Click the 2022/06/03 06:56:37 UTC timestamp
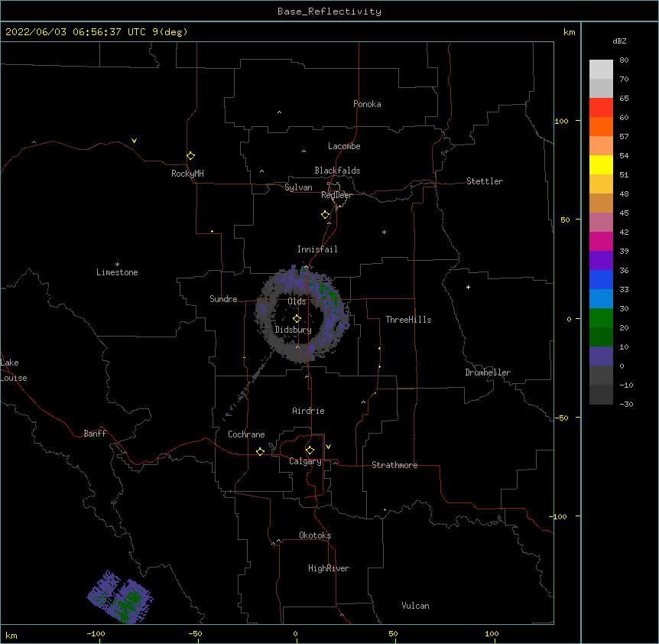659x644 pixels. 75,32
